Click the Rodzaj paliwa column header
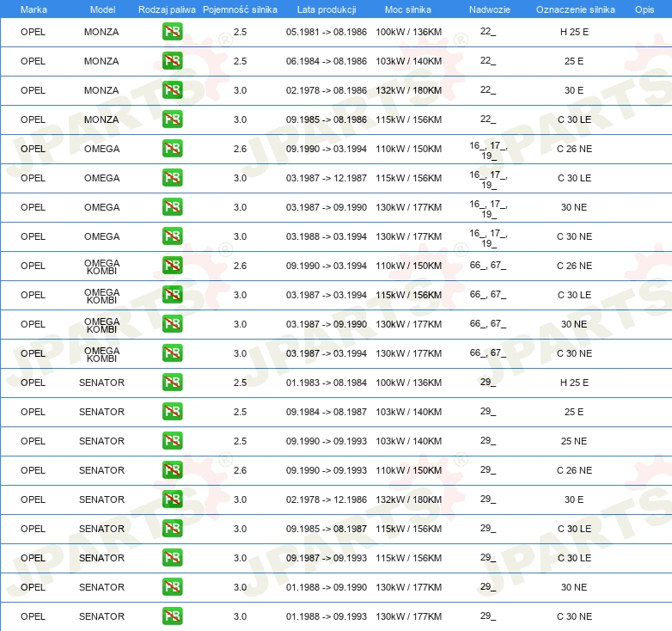The width and height of the screenshot is (672, 631). coord(167,9)
